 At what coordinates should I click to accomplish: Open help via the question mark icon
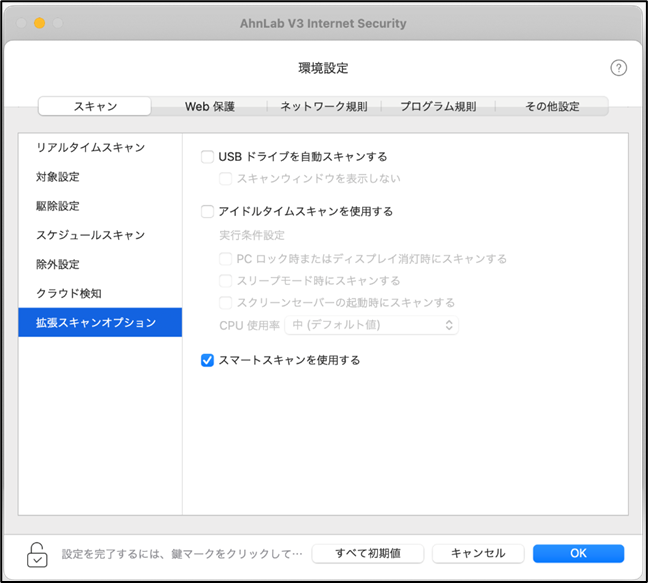[x=618, y=68]
